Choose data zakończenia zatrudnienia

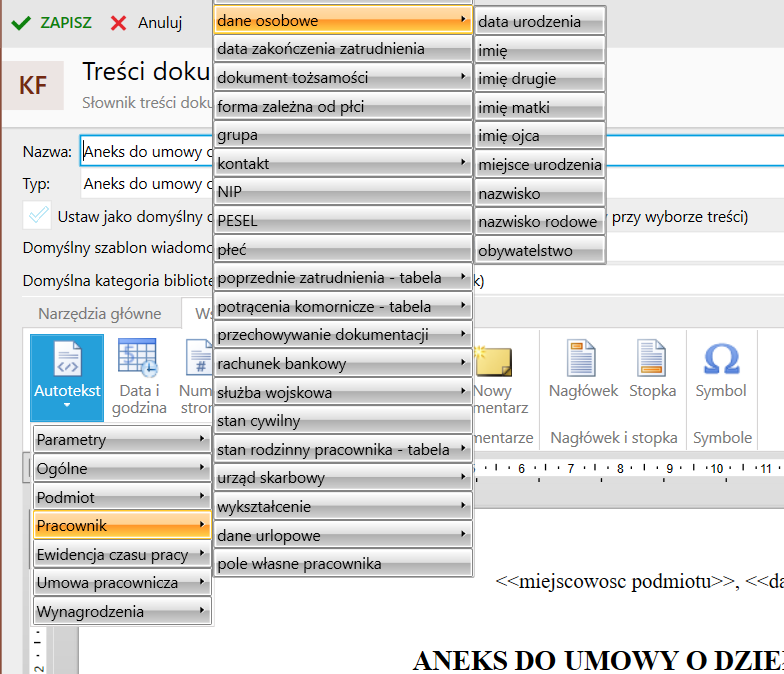pos(343,49)
